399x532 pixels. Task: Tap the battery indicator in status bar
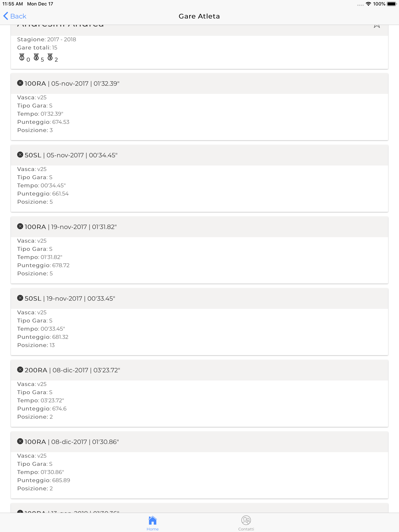(x=392, y=4)
